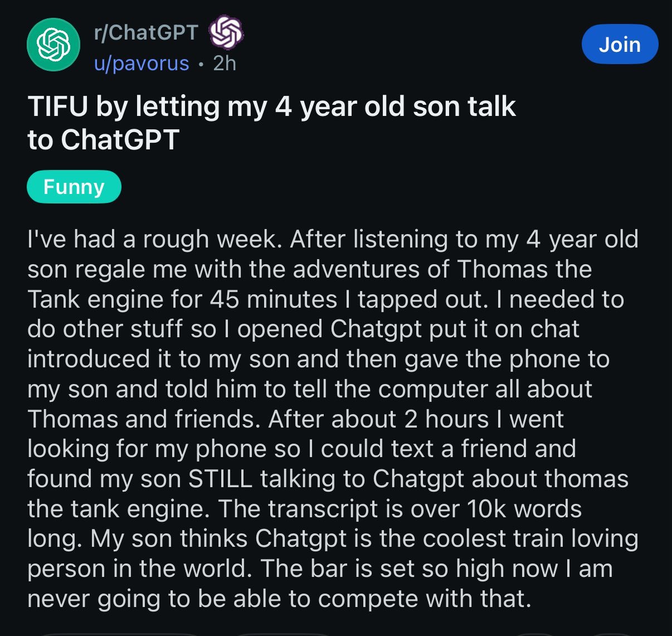Filter by the Funny flair tag
Screen dimensions: 672x636
coord(74,187)
